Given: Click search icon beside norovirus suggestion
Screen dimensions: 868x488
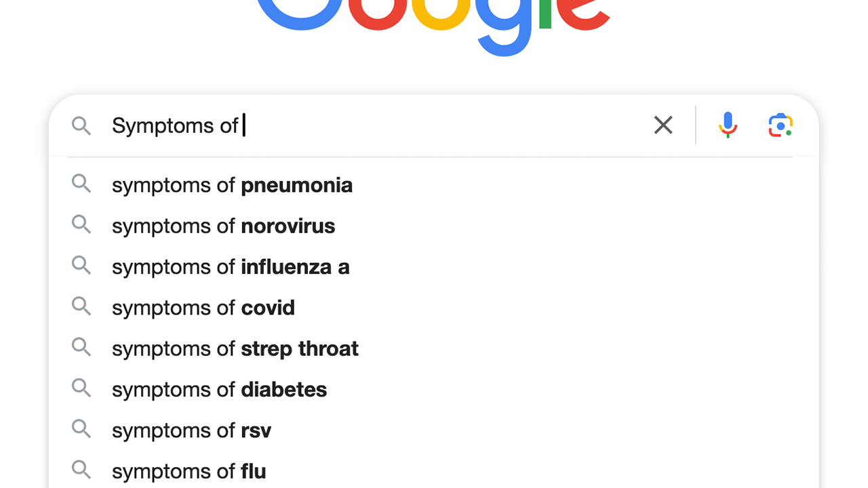Looking at the screenshot, I should 81,224.
